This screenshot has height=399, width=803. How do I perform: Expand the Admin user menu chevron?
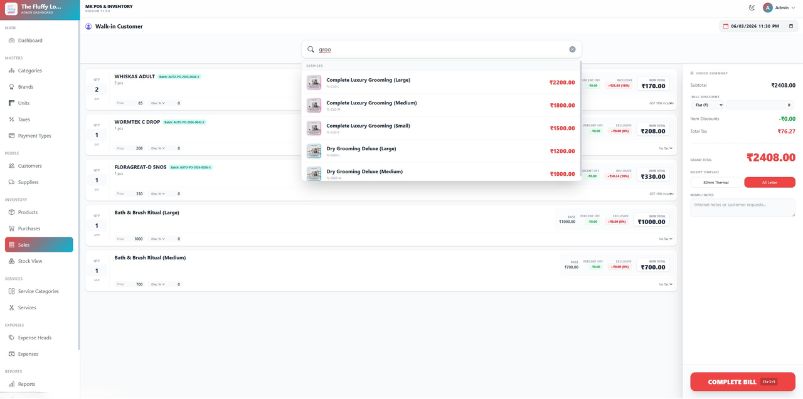[793, 8]
